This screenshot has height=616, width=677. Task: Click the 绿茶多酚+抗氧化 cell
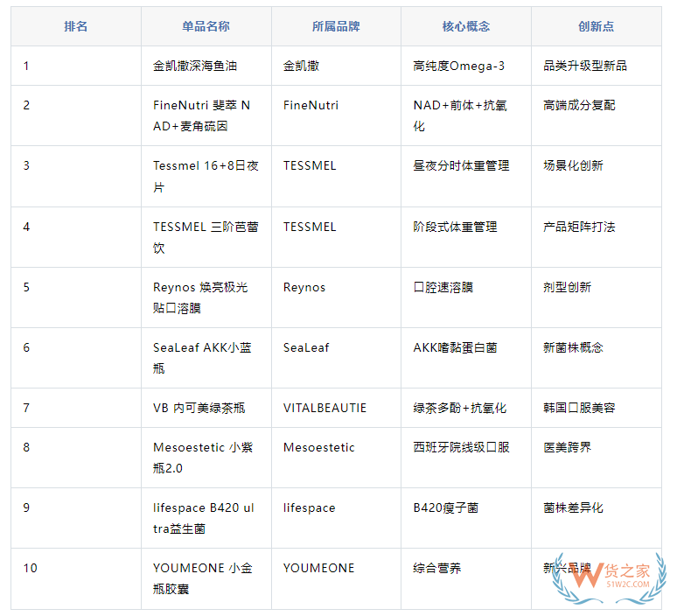[x=466, y=408]
